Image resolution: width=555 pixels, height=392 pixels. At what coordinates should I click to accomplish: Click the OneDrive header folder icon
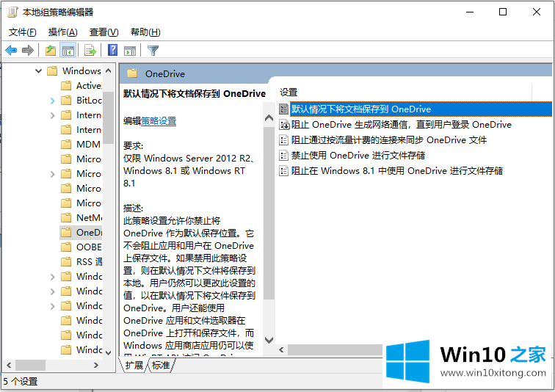point(132,73)
